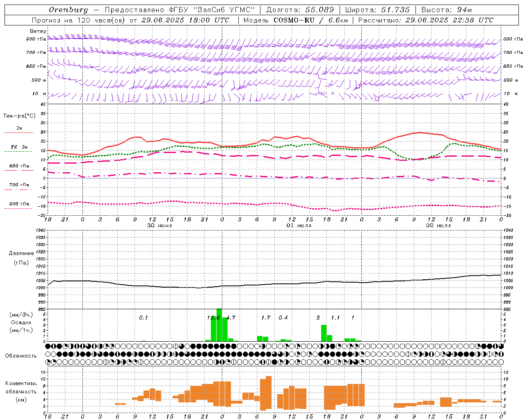Click the "02 июля" date label
Viewport: 525px width, 420px height.
438,226
